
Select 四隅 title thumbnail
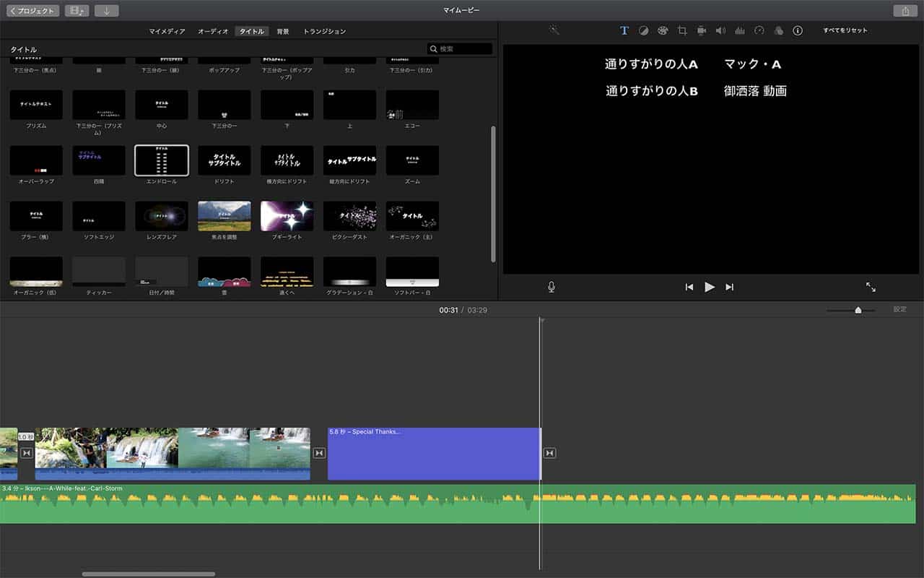(99, 160)
